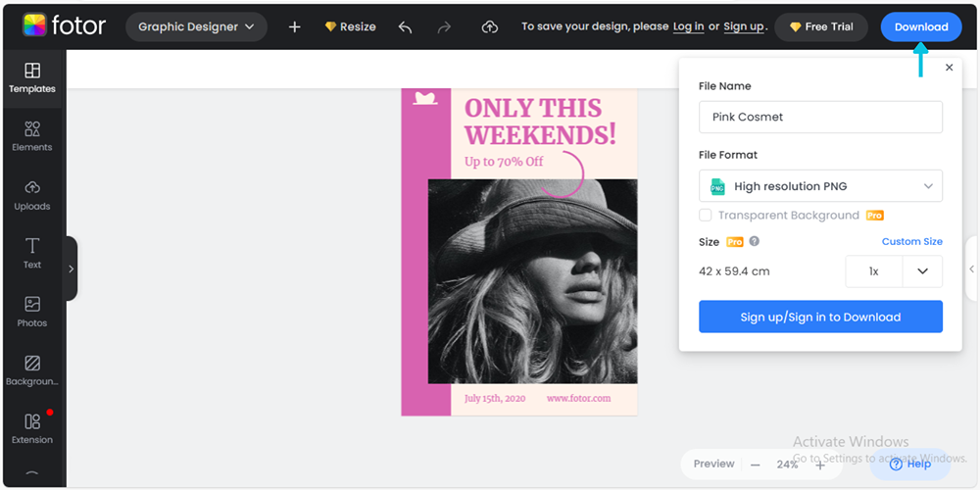The image size is (980, 490).
Task: Click the Sign up/Sign in to Download button
Action: [820, 317]
